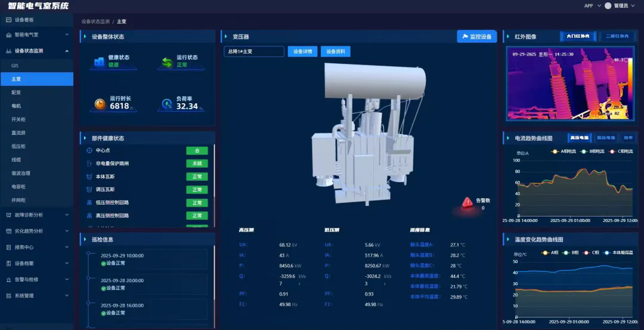Screen dimensions: 644x330
Task: Click the running hours clock icon
Action: pos(100,104)
